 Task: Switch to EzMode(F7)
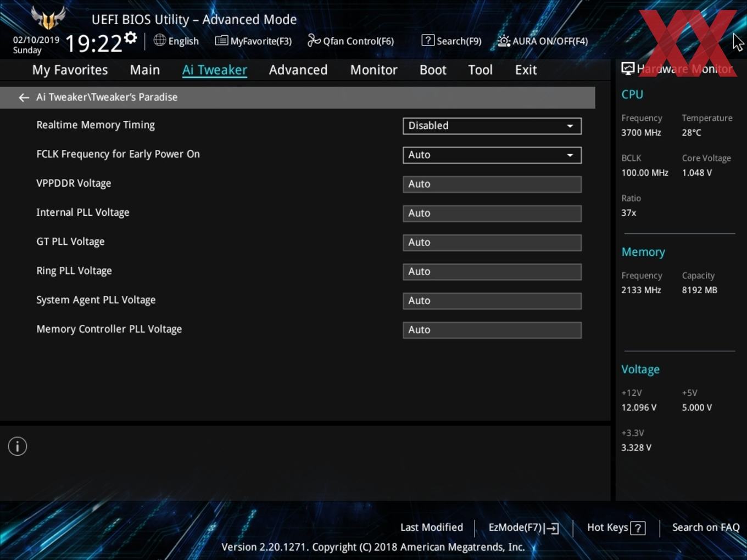click(x=523, y=528)
